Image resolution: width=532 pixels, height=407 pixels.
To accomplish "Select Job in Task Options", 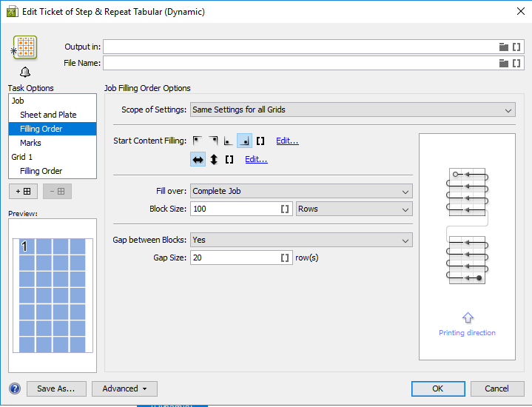I will [53, 101].
